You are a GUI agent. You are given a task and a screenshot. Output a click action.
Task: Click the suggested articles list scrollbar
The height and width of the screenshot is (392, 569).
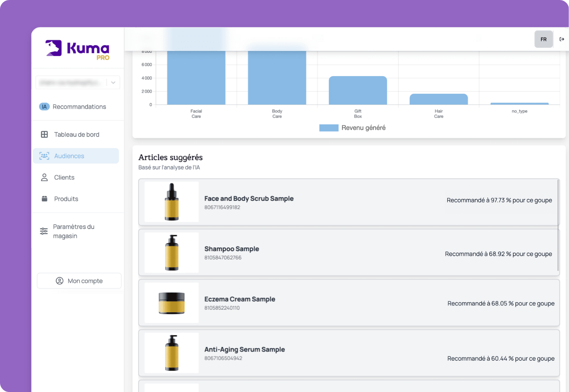point(558,226)
